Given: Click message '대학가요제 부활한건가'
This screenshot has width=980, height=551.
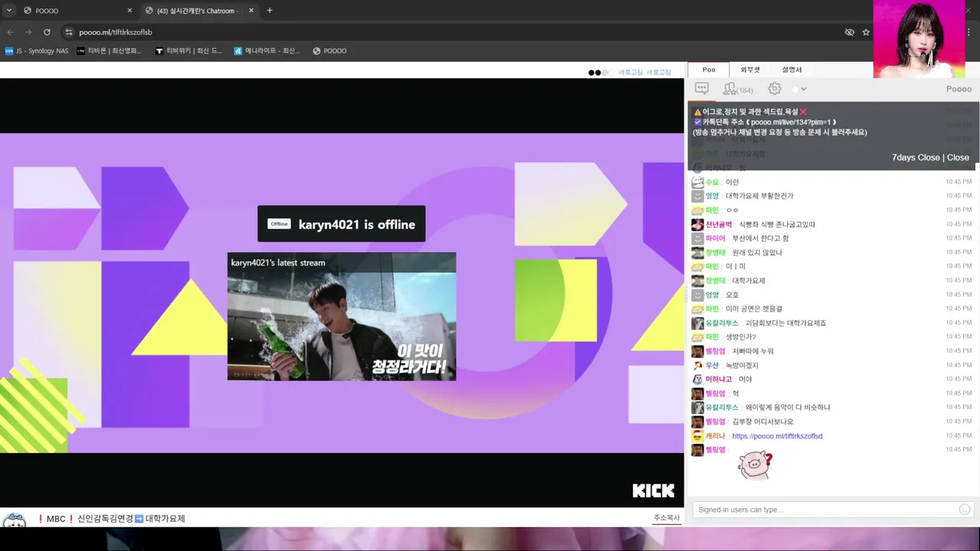Looking at the screenshot, I should pos(759,196).
